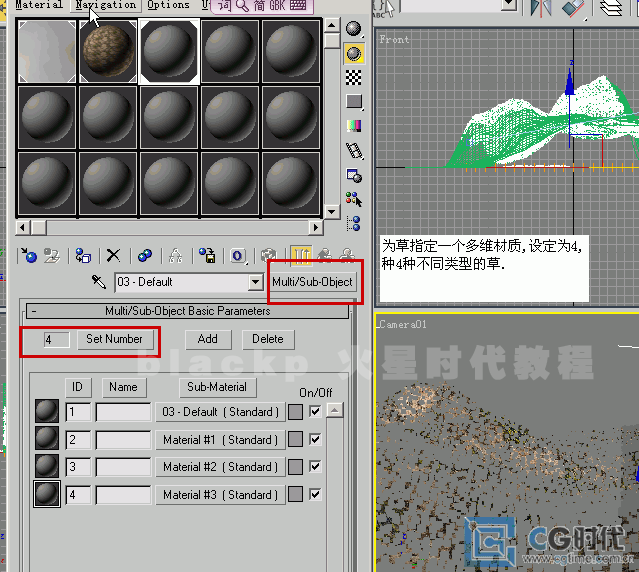
Task: Uncheck On/Off for sub-material ID 1
Action: coord(315,411)
